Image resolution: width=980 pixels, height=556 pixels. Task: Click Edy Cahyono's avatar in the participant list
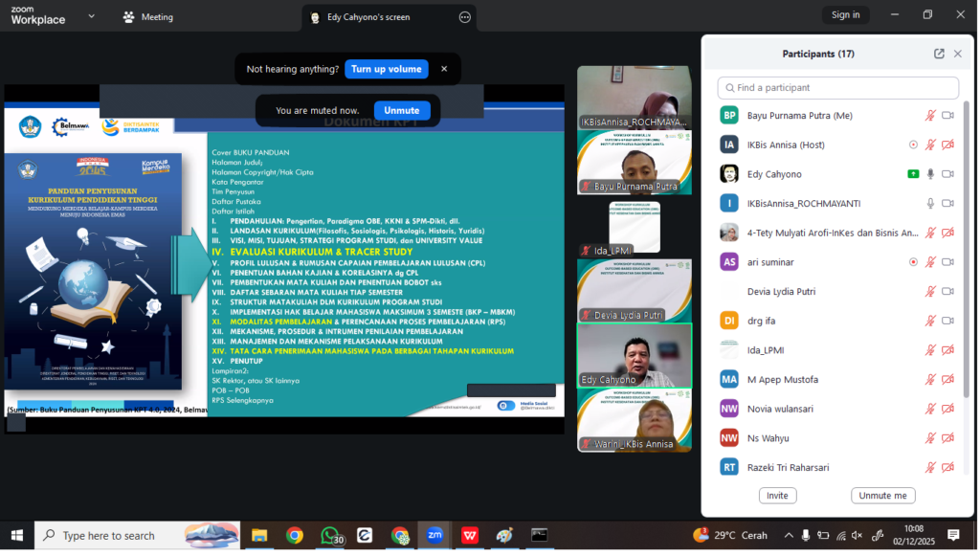729,174
